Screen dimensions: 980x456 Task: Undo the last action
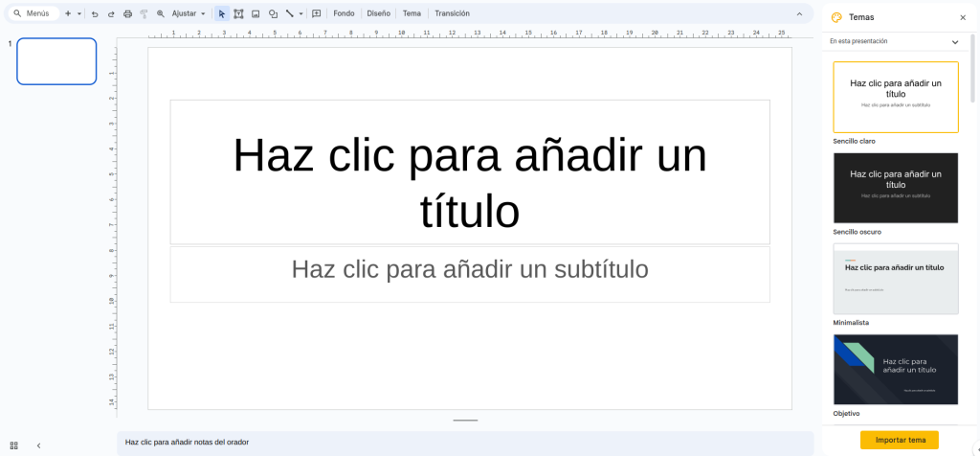point(95,13)
